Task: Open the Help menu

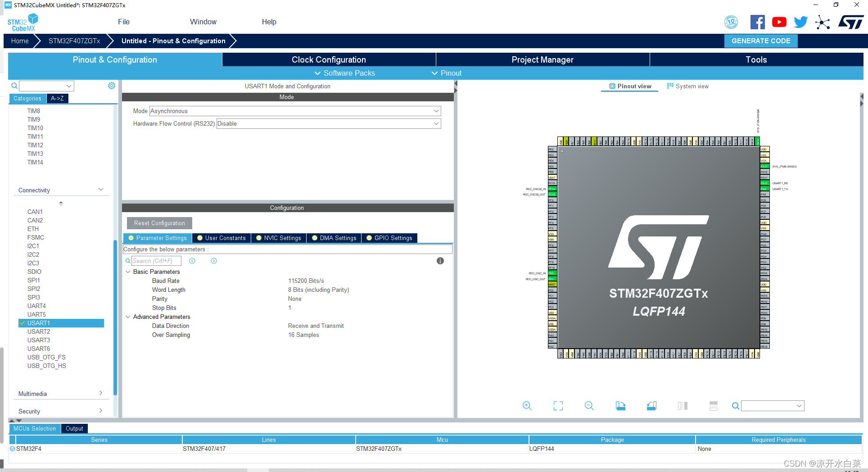Action: coord(269,22)
